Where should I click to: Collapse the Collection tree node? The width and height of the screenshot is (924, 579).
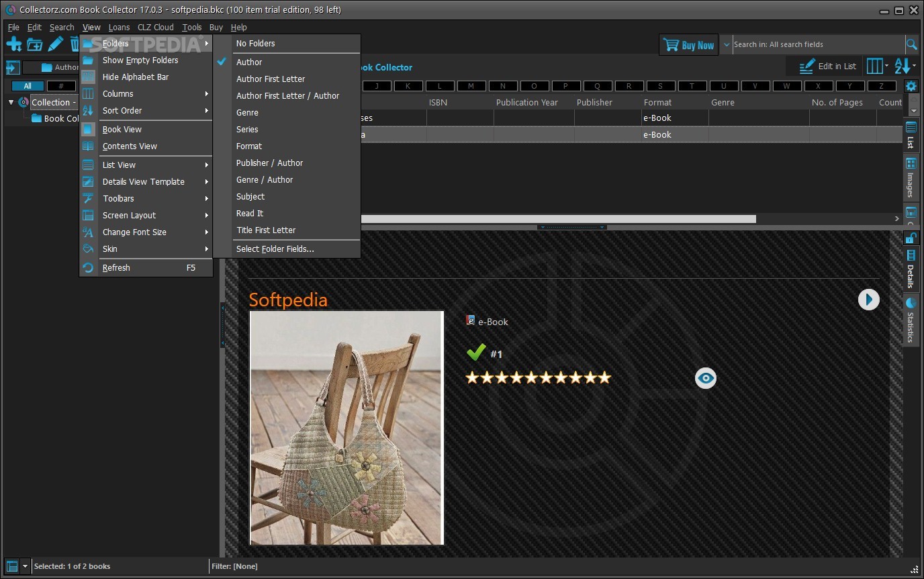tap(11, 102)
